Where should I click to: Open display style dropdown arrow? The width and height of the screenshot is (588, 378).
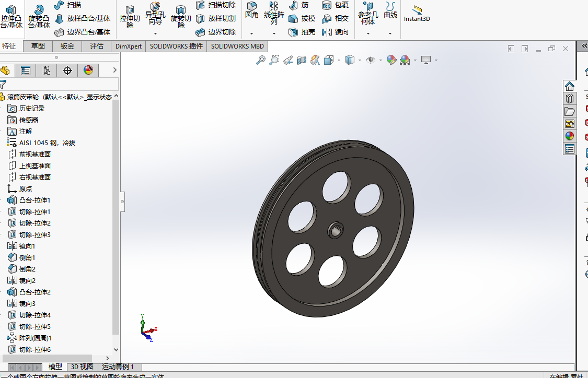(360, 61)
